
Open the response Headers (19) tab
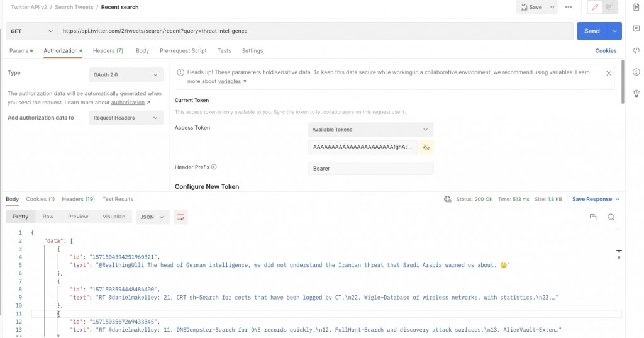[78, 199]
